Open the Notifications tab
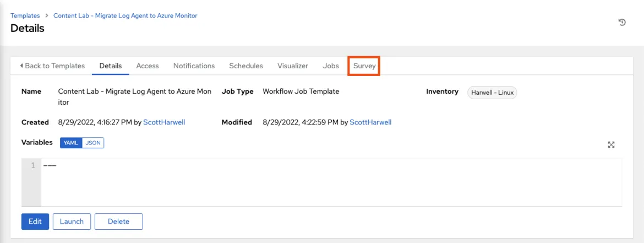Viewport: 644px width, 243px height. [x=194, y=66]
